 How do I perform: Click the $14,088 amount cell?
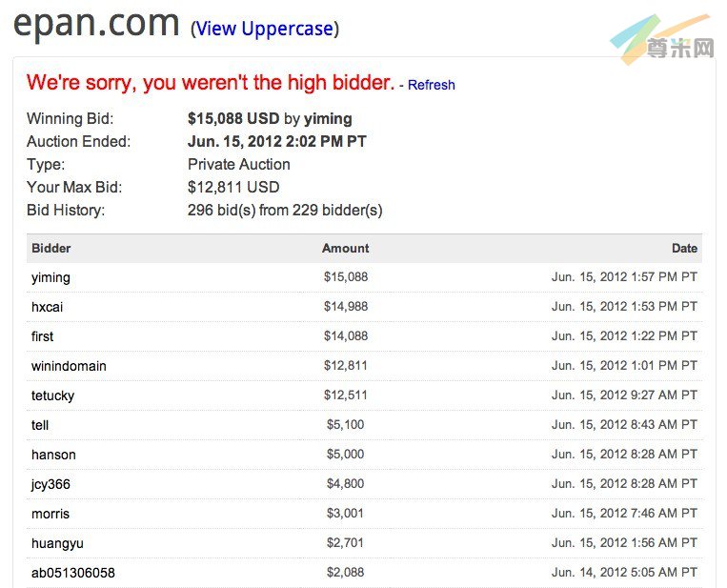click(346, 335)
